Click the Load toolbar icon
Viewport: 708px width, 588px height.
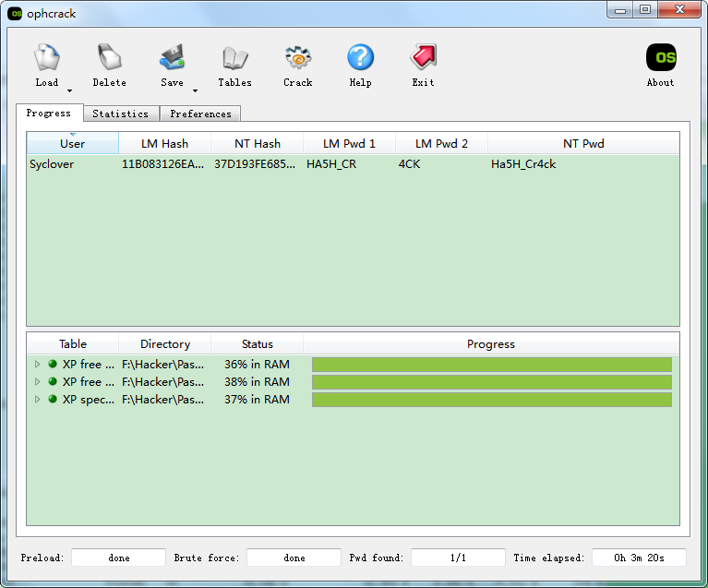47,57
